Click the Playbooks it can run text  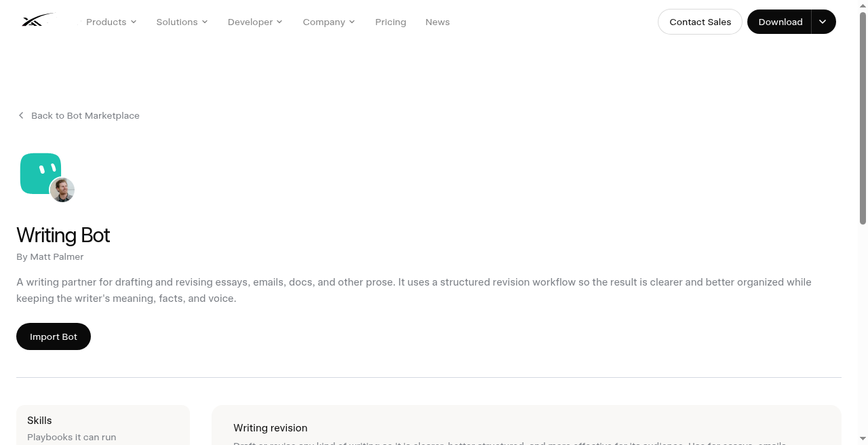pos(72,438)
